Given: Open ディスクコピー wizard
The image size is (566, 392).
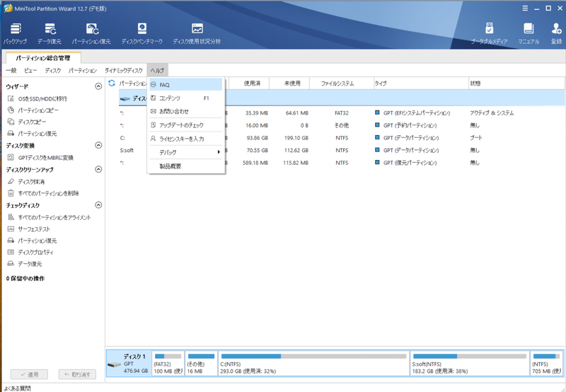Looking at the screenshot, I should pyautogui.click(x=27, y=122).
